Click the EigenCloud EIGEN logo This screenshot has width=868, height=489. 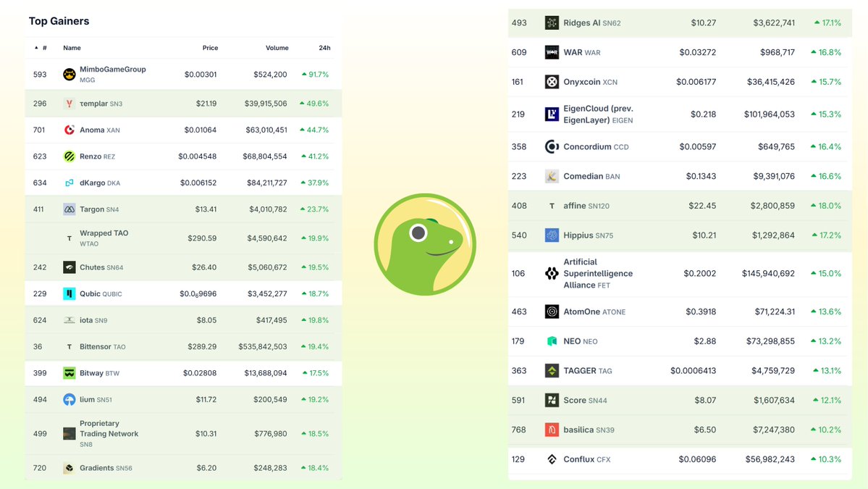552,114
